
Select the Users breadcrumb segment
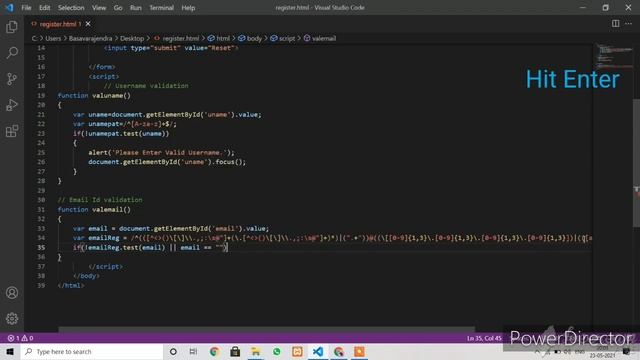(53, 38)
